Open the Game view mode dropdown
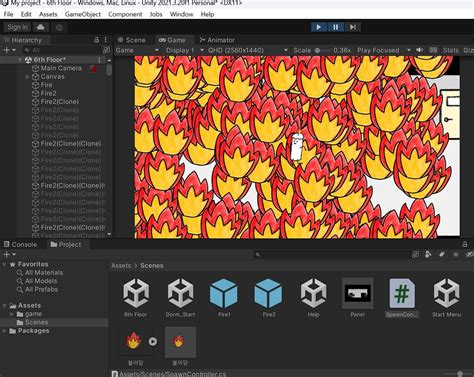 click(137, 50)
